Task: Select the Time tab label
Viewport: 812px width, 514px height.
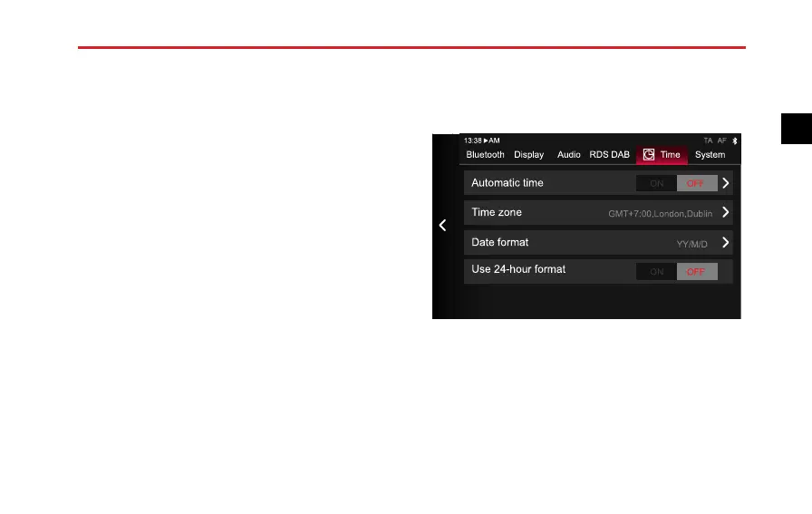Action: pos(670,154)
